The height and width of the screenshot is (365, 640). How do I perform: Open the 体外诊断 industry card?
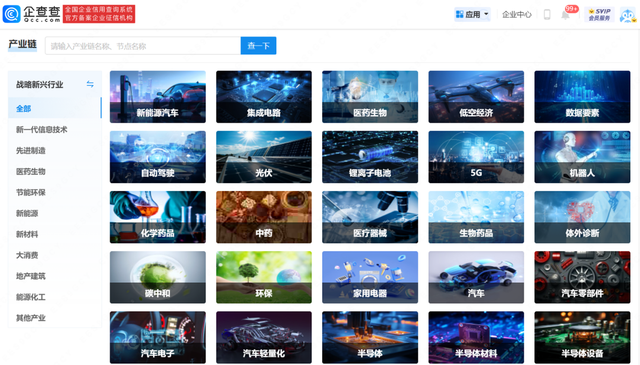(x=582, y=217)
